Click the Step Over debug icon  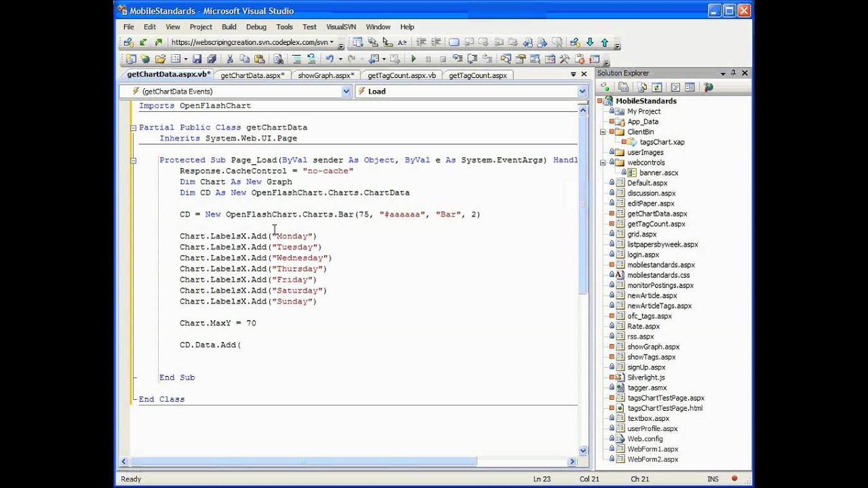click(x=473, y=59)
